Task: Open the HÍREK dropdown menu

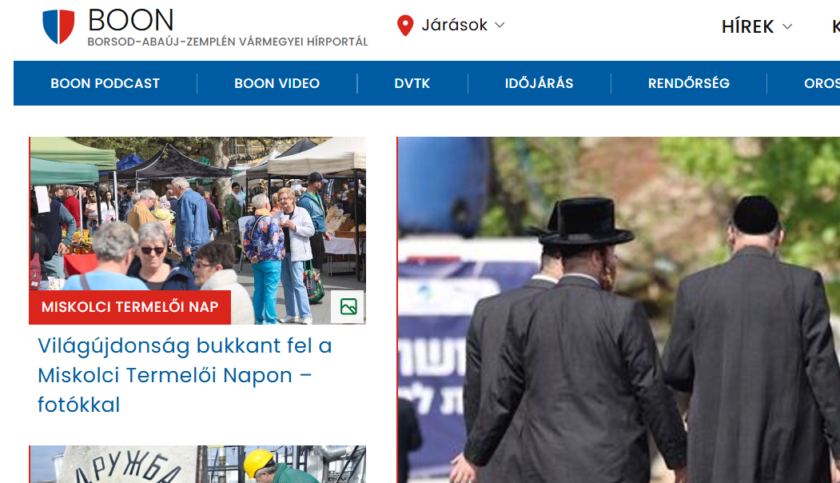Action: pyautogui.click(x=756, y=27)
